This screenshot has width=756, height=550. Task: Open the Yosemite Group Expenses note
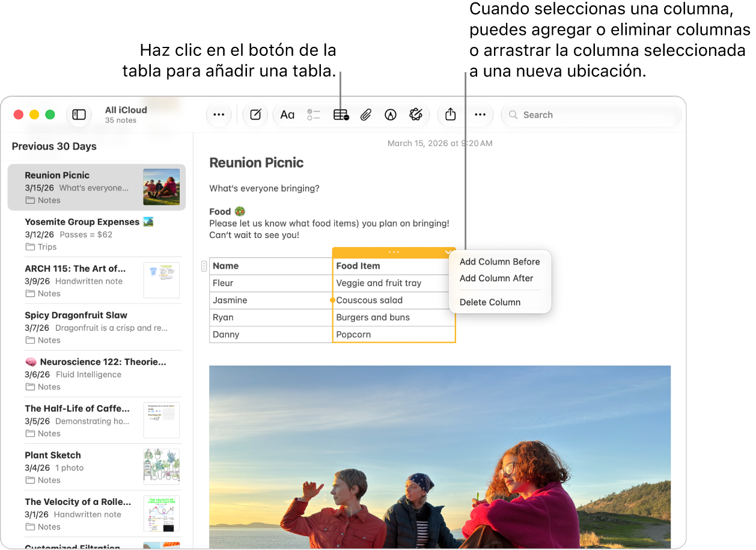[97, 234]
